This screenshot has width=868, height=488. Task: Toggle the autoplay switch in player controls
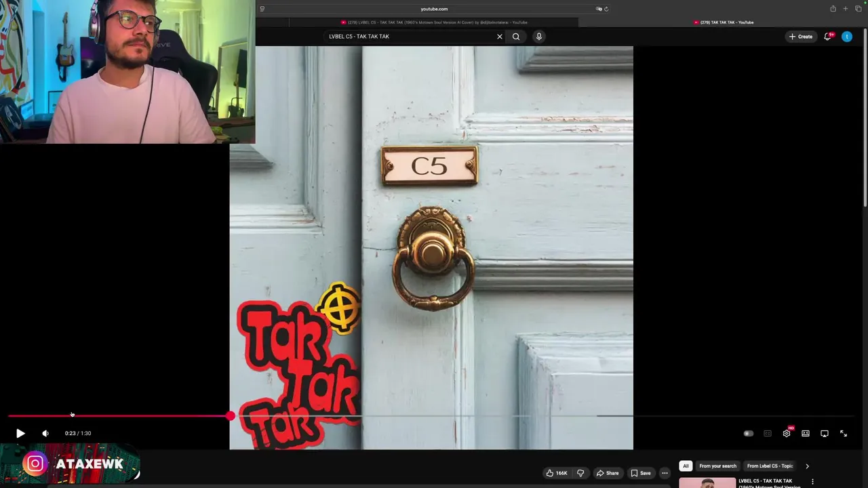(748, 434)
